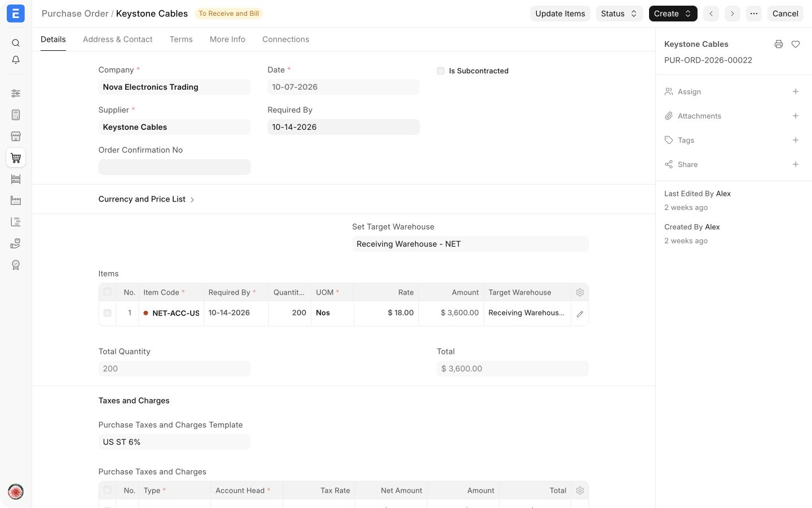Toggle Is Subcontracted checkbox

(x=441, y=71)
